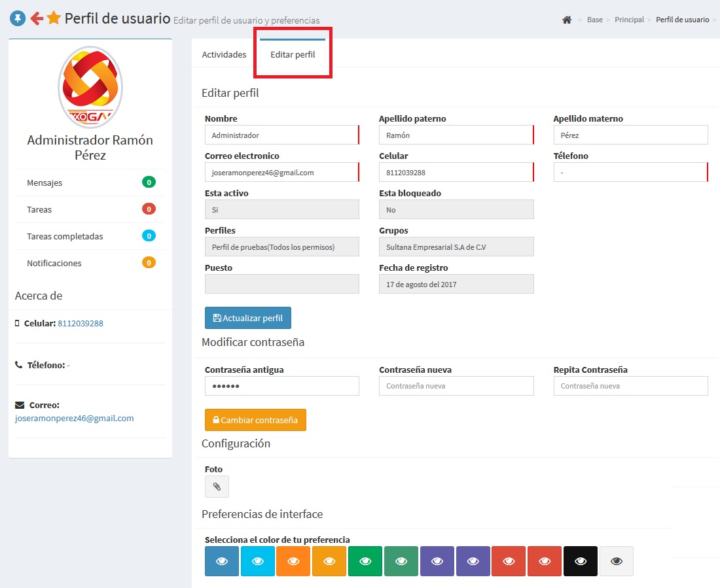
Task: Open the Celular number link 8112039288
Action: click(x=81, y=323)
